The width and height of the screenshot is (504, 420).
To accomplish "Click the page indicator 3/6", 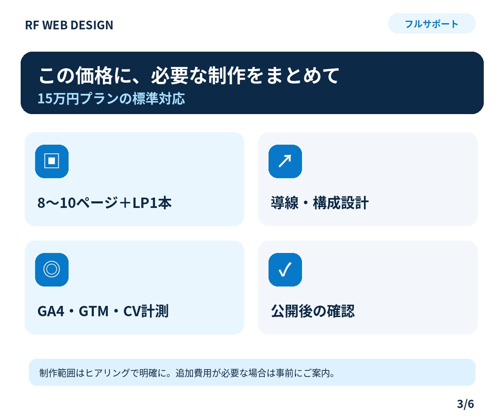I will tap(466, 403).
